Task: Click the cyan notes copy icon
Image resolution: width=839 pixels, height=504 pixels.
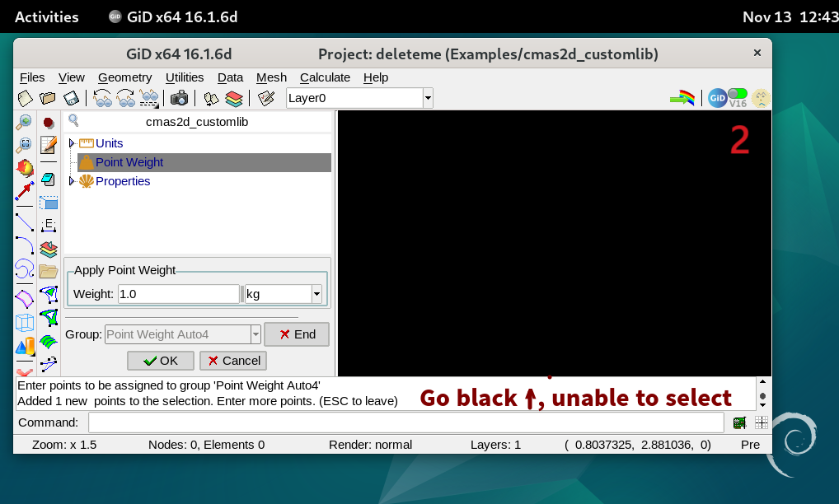Action: (x=48, y=179)
